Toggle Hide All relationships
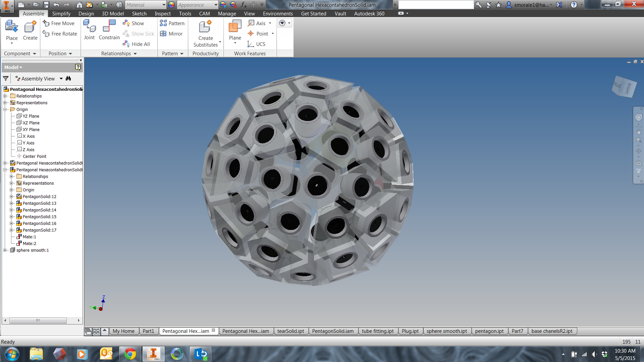This screenshot has width=644, height=362. coord(137,44)
